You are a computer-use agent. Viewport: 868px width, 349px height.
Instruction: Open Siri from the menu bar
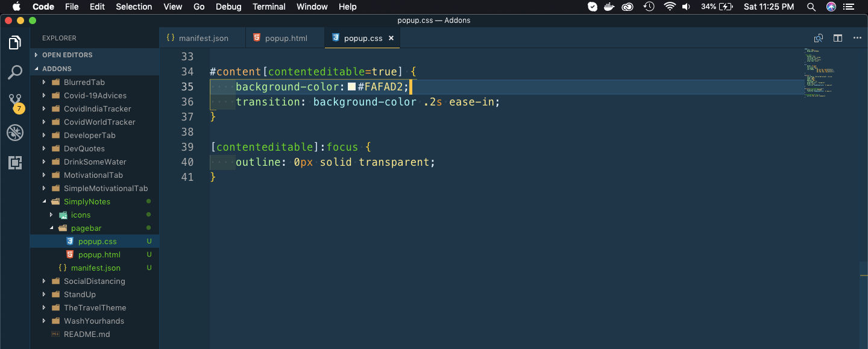[831, 7]
